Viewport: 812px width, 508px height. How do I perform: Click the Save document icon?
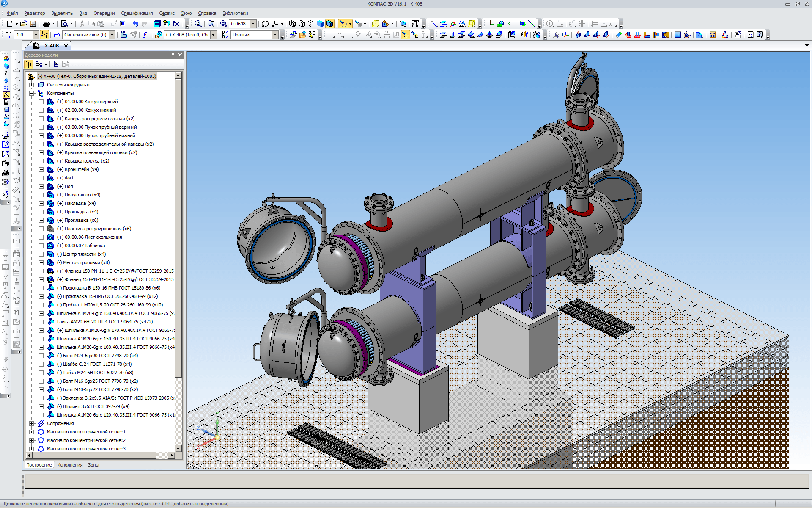[33, 24]
